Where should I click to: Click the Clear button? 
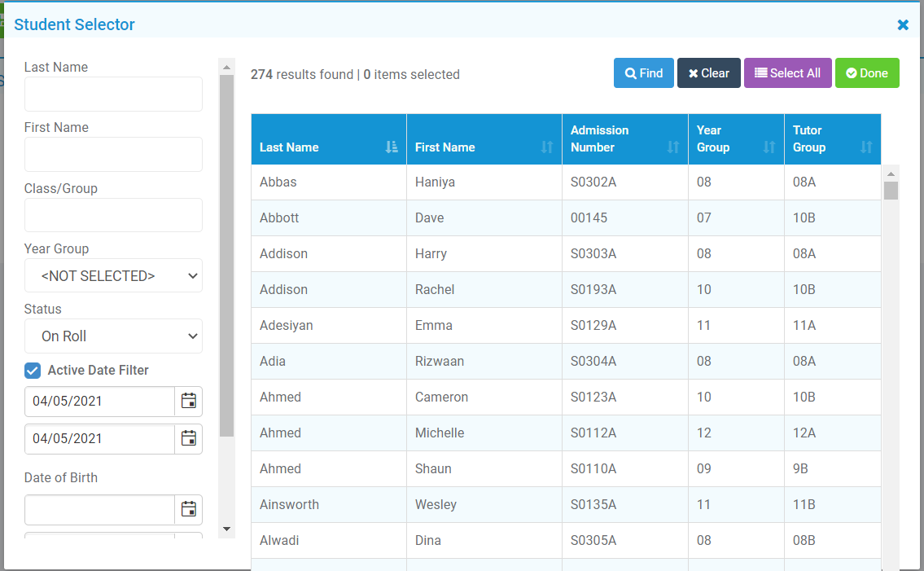point(708,73)
